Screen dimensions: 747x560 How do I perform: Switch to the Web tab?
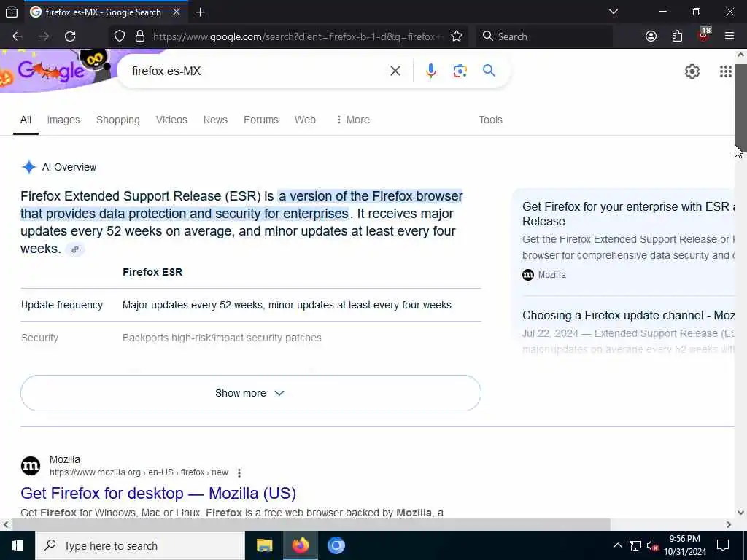point(305,120)
